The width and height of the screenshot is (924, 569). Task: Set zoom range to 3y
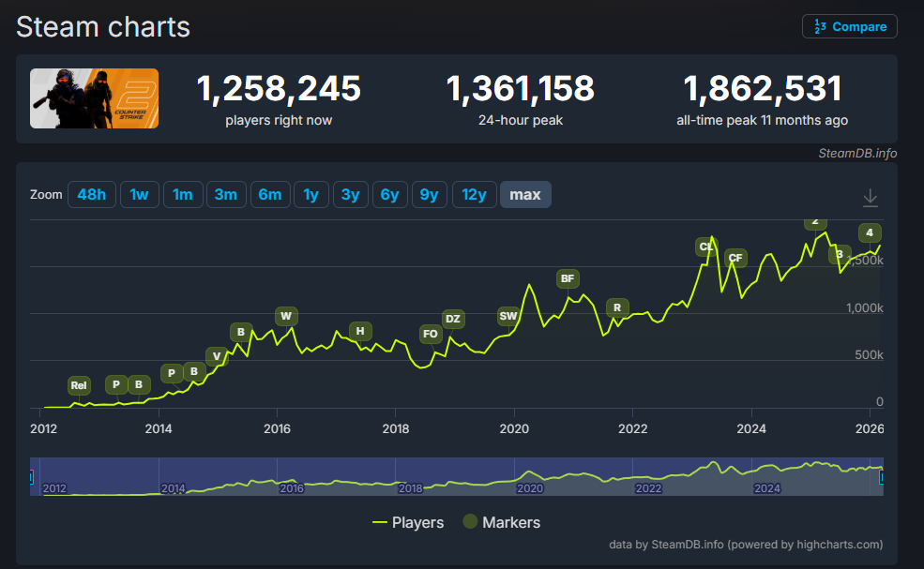click(x=351, y=194)
